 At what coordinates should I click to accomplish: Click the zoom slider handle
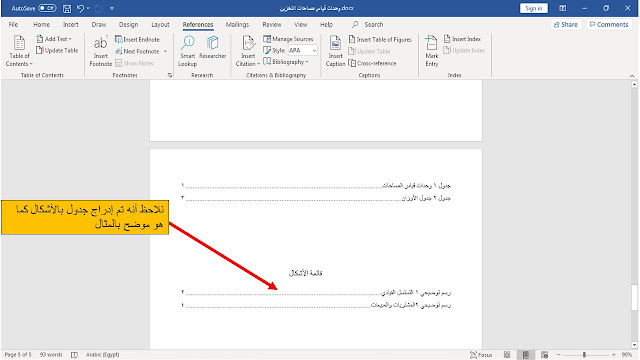pyautogui.click(x=584, y=355)
